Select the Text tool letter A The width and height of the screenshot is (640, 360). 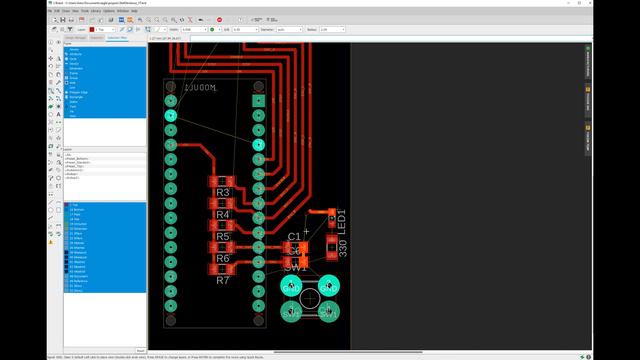(x=58, y=114)
